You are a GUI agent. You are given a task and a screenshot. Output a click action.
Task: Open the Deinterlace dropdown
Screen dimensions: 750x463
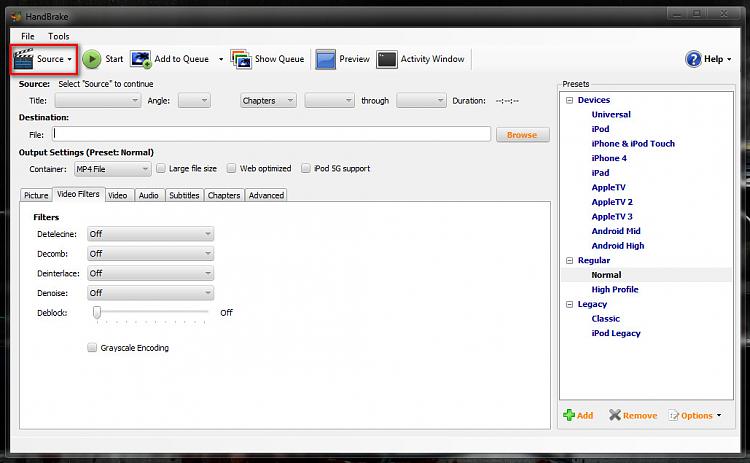(150, 273)
